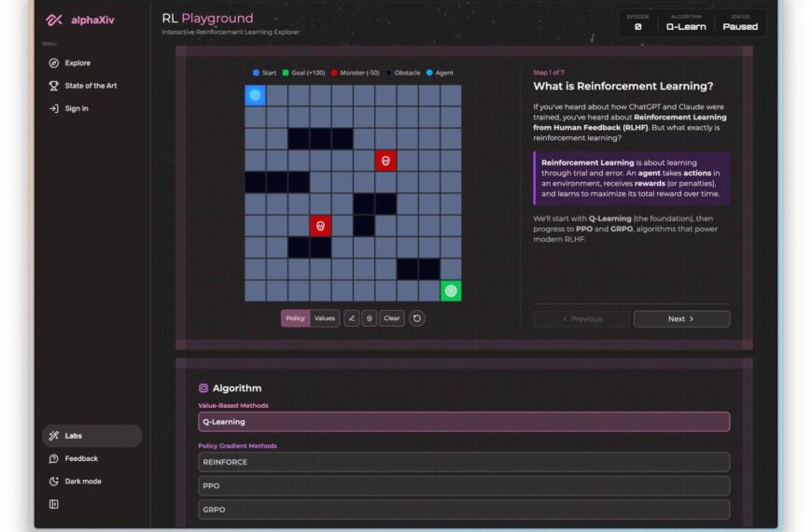The width and height of the screenshot is (812, 532).
Task: Open Explore from the sidebar menu
Action: pyautogui.click(x=77, y=63)
